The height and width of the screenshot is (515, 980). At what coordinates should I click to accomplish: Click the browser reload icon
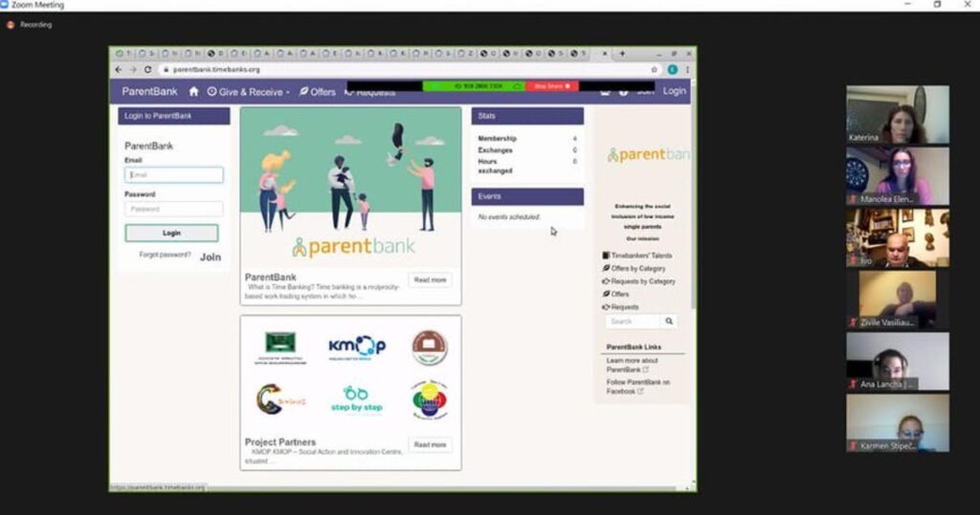coord(147,70)
